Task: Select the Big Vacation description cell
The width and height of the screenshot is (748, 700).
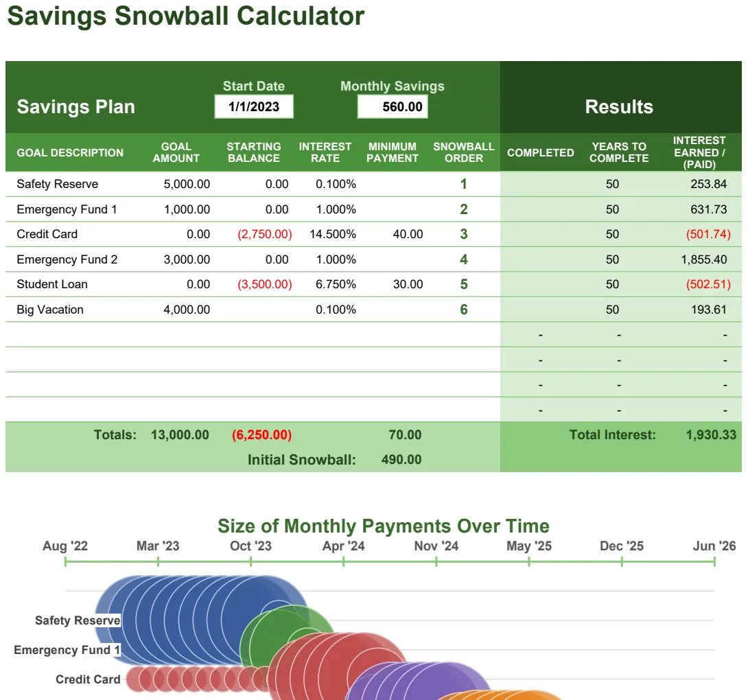Action: pos(50,310)
